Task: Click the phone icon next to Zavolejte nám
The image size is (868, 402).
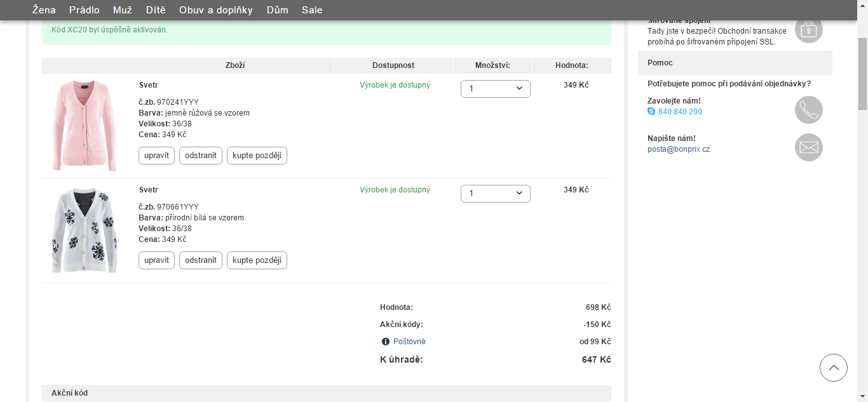Action: click(809, 110)
